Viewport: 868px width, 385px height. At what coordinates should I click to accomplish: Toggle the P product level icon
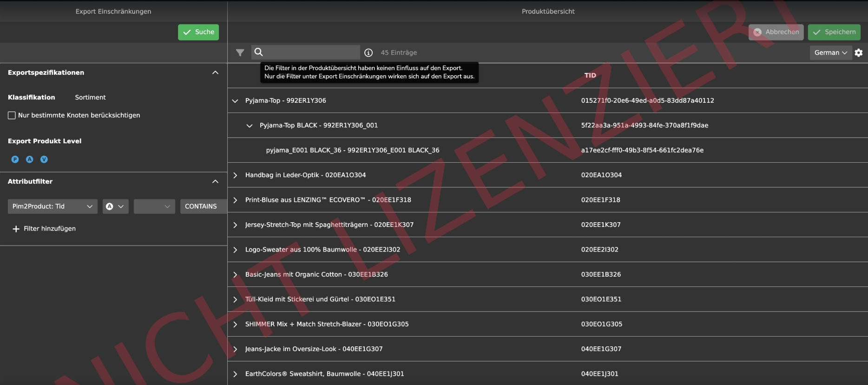point(15,159)
